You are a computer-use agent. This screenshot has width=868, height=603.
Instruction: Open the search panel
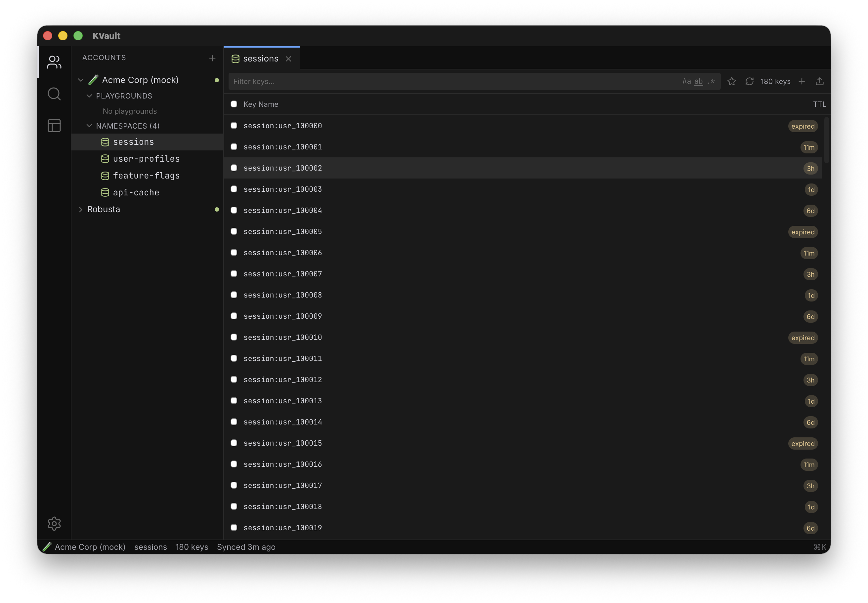click(x=54, y=94)
